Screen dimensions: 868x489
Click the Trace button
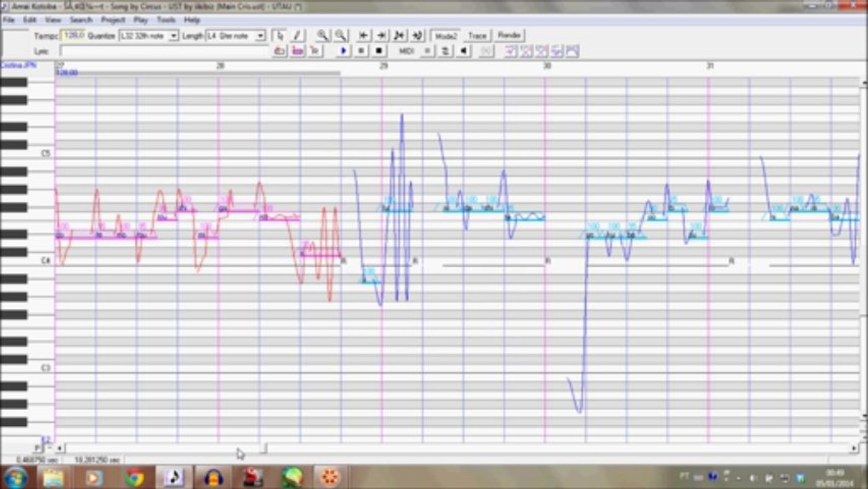pos(477,35)
